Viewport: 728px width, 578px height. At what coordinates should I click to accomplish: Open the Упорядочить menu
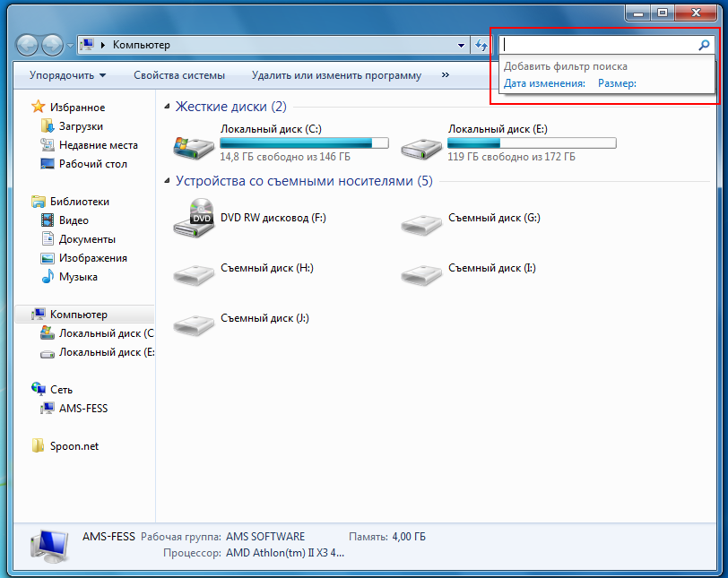pos(67,75)
